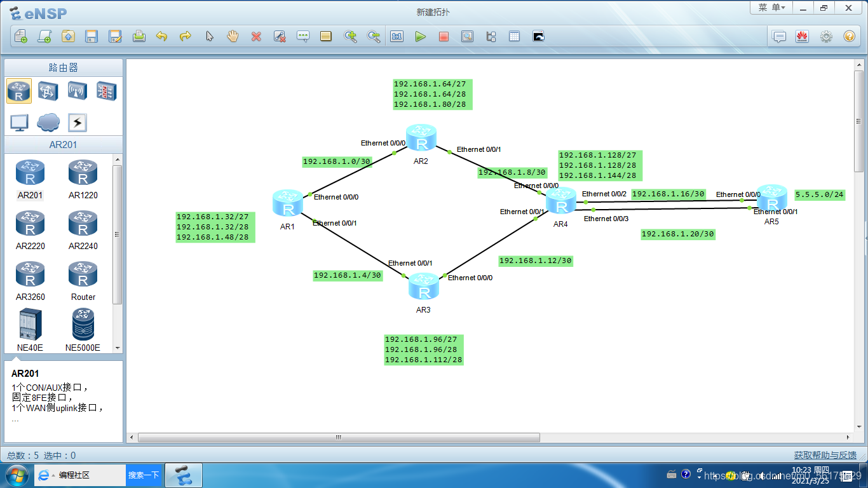Select the cloud device category icon

[48, 123]
